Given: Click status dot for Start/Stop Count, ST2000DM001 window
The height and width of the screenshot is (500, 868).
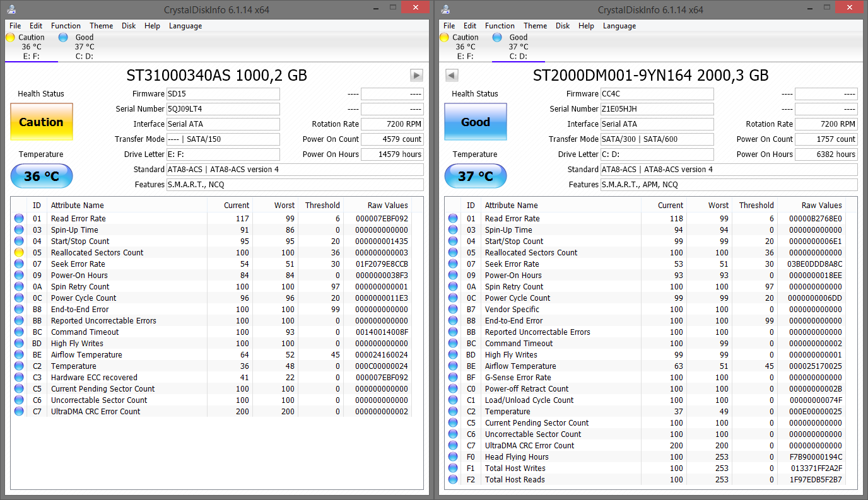Looking at the screenshot, I should [453, 241].
